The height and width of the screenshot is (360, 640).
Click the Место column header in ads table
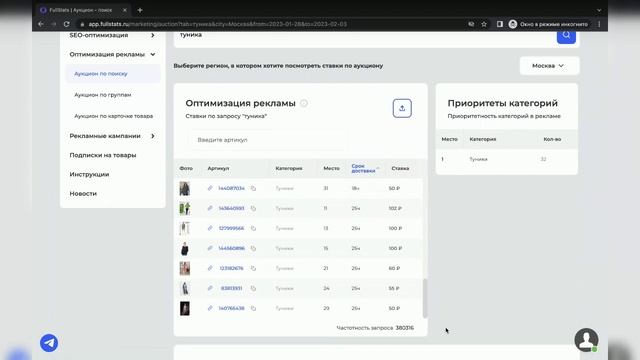pos(331,168)
